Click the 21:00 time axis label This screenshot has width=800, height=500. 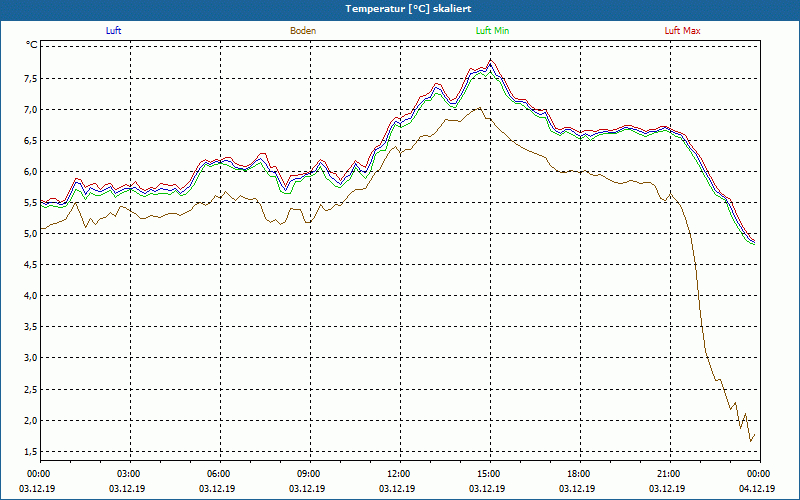tap(669, 474)
